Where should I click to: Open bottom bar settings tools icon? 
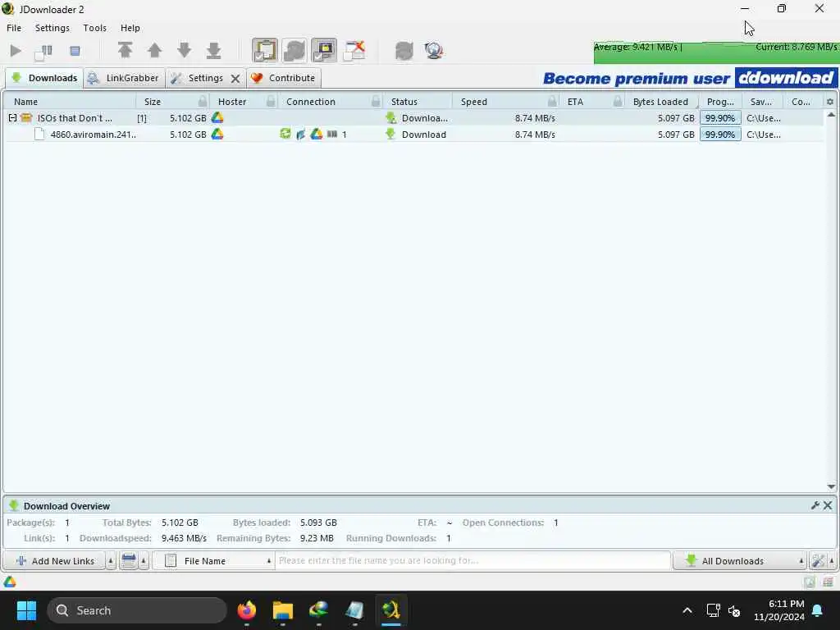coord(818,561)
